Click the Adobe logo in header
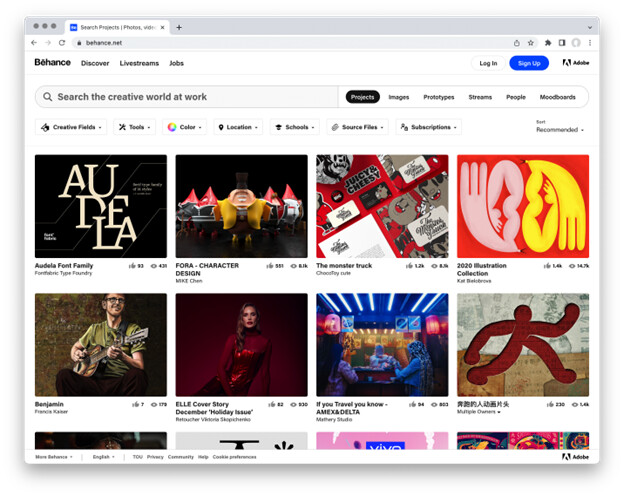The width and height of the screenshot is (624, 496). click(575, 63)
